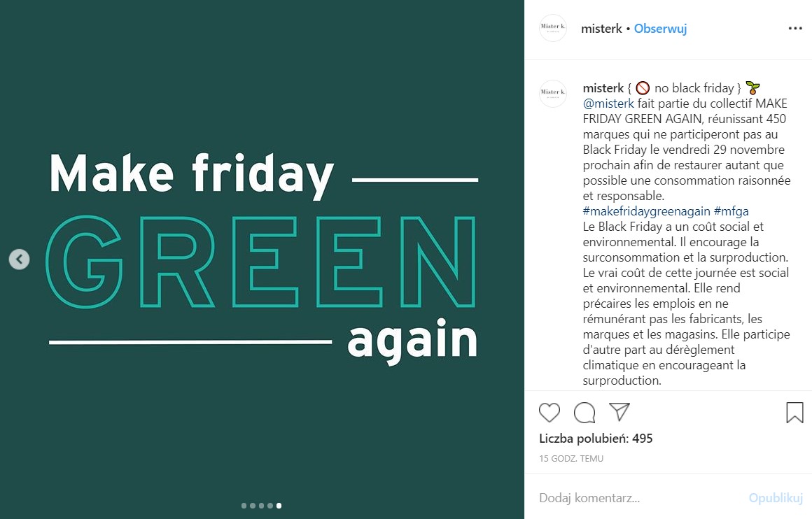This screenshot has width=812, height=519.
Task: Share the post via paper plane icon
Action: pyautogui.click(x=619, y=412)
